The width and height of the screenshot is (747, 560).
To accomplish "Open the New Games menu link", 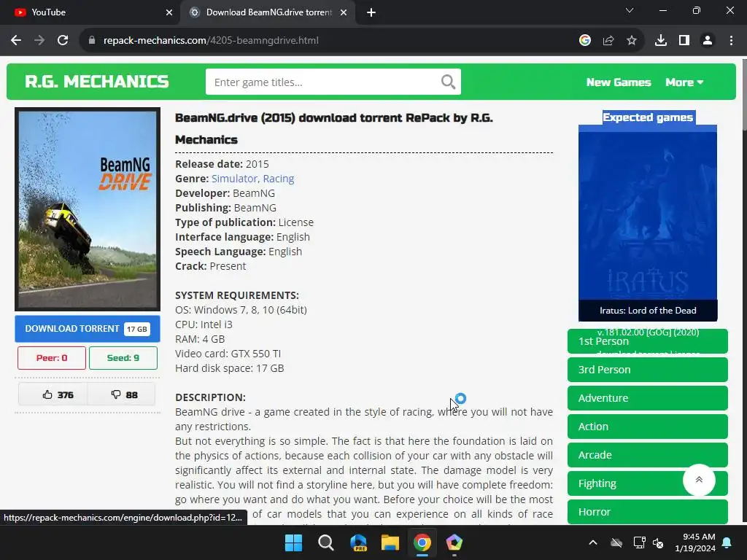I will (619, 82).
